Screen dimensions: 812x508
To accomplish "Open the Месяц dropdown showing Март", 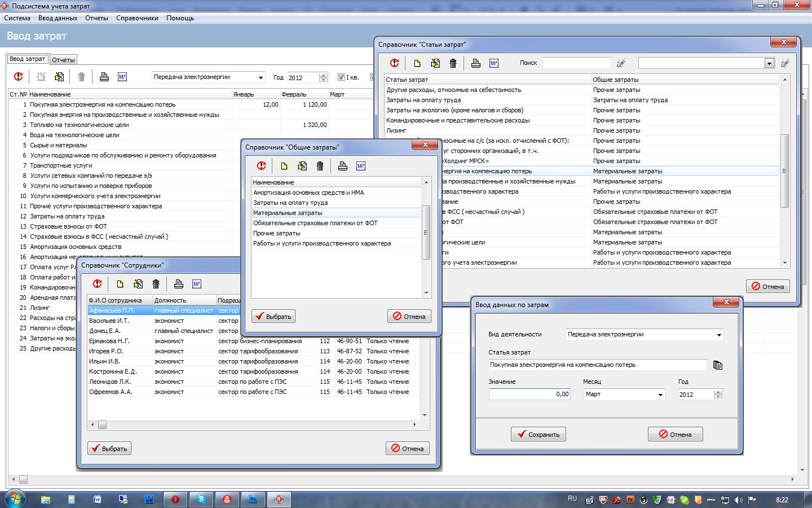I will click(x=660, y=395).
